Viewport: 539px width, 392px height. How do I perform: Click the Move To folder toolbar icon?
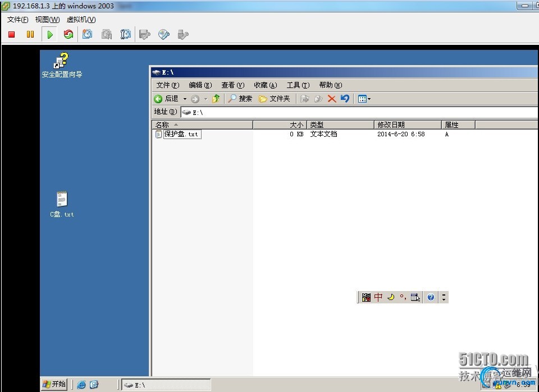[304, 99]
